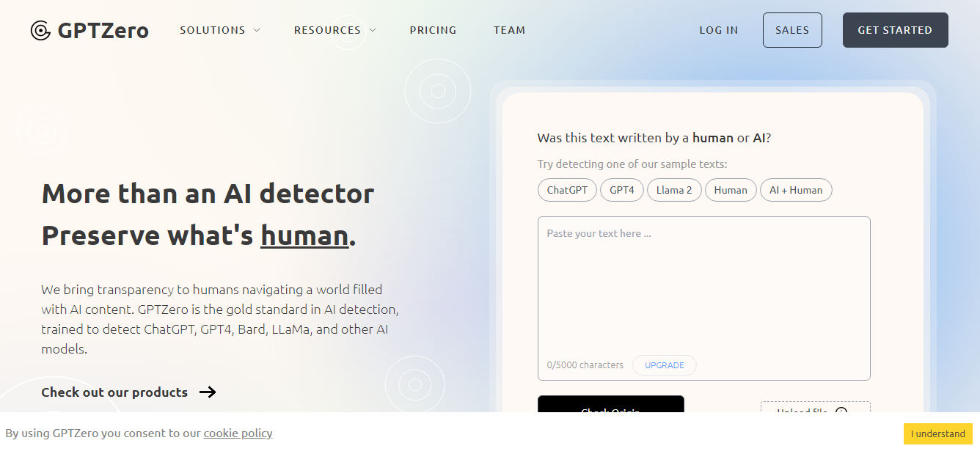980x454 pixels.
Task: Click the paragraph starting "We bring transparency"
Action: [220, 319]
